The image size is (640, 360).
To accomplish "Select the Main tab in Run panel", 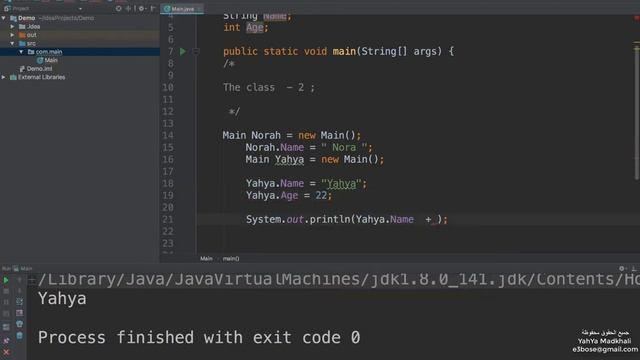I will click(23, 269).
